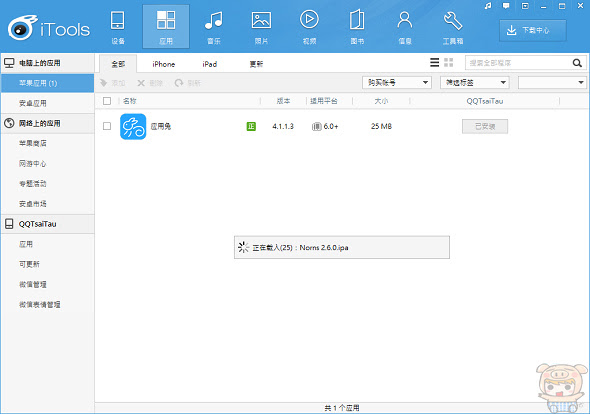Select 网络上的应用 sidebar header
Viewport: 590px width, 414px height.
pyautogui.click(x=47, y=123)
